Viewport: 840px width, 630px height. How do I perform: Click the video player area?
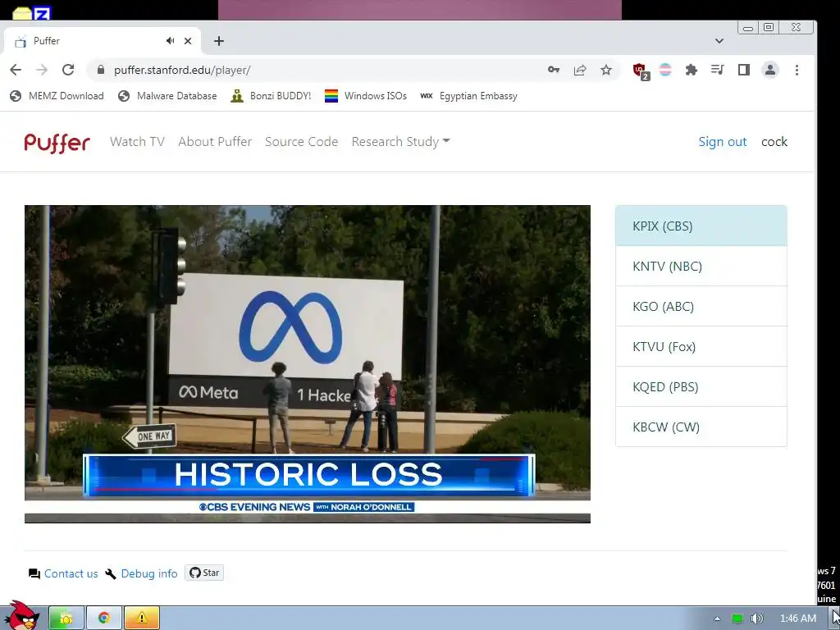coord(308,363)
